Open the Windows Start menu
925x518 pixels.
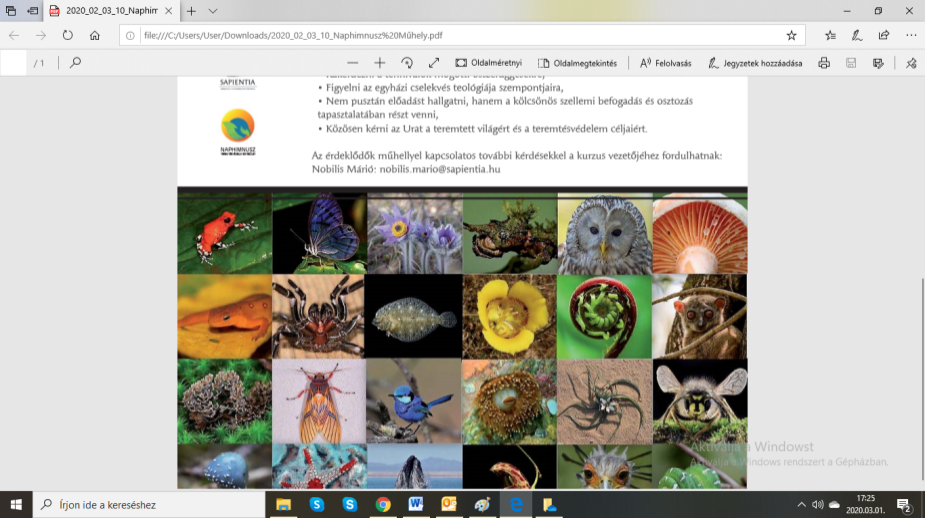tap(16, 504)
